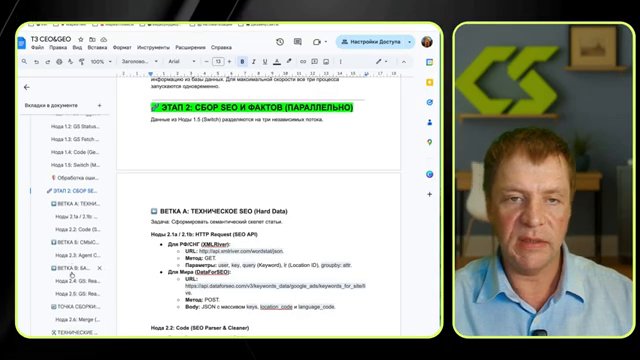Viewport: 640px width, 360px height.
Task: Expand the video call dropdown arrow
Action: coord(326,42)
